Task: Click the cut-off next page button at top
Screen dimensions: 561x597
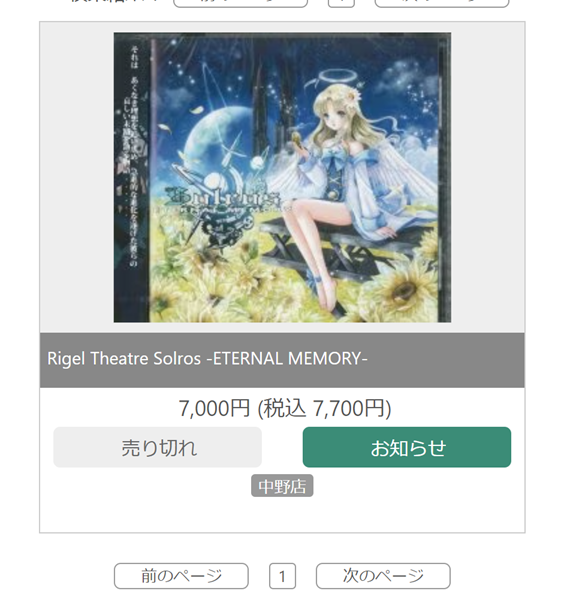Action: pyautogui.click(x=442, y=3)
